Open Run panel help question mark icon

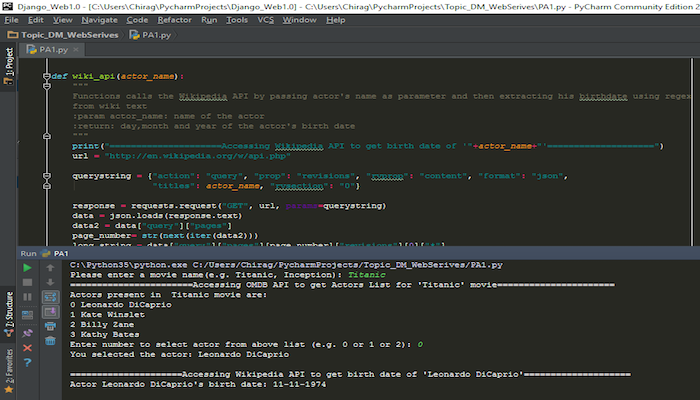point(27,362)
